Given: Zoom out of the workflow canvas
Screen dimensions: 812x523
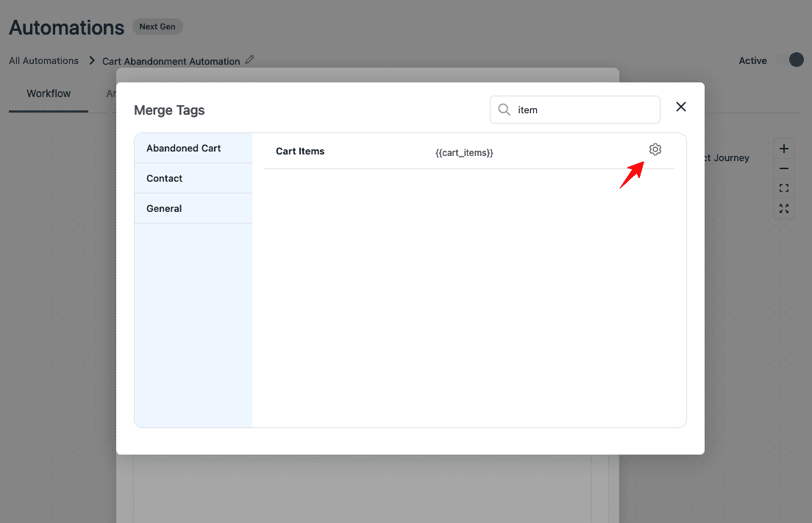Looking at the screenshot, I should 784,168.
